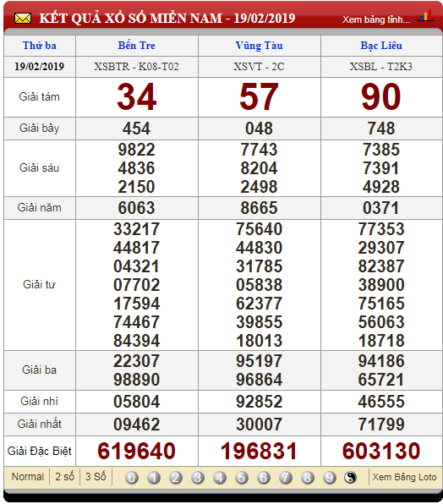Select digit 7 filter ball
This screenshot has height=504, width=443.
286,478
